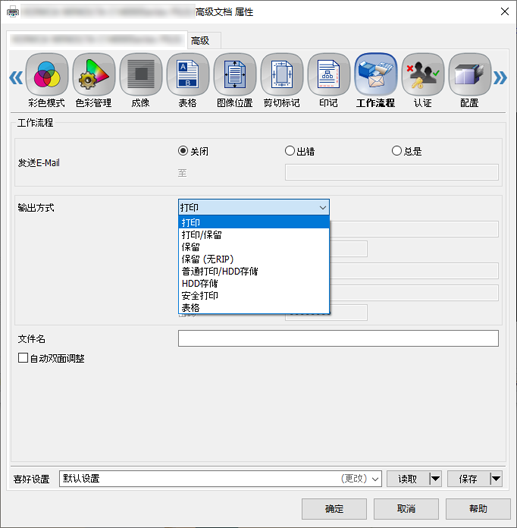Image resolution: width=517 pixels, height=528 pixels.
Task: Open the 认证 authentication icon
Action: [423, 75]
